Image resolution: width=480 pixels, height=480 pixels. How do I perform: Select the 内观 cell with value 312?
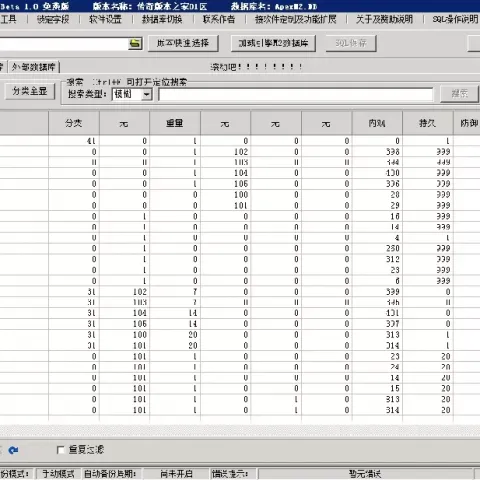[x=377, y=259]
